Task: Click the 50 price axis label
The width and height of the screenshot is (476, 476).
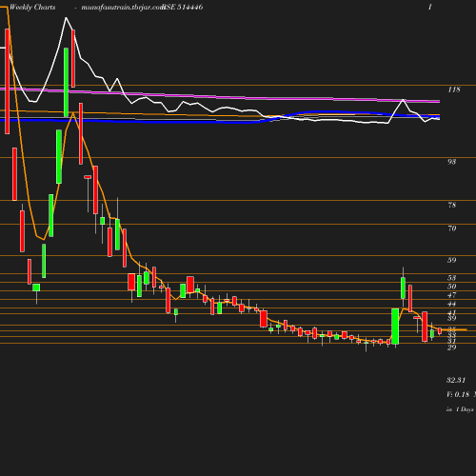Action: coord(451,287)
